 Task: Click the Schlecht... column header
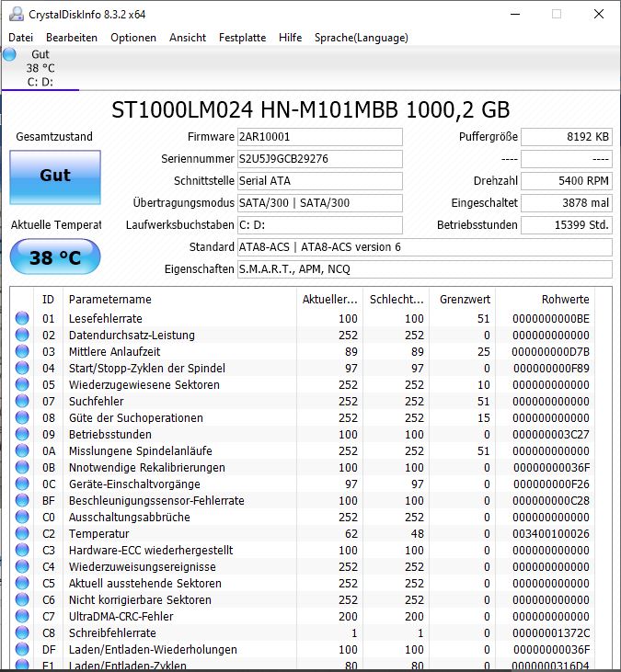pos(397,299)
